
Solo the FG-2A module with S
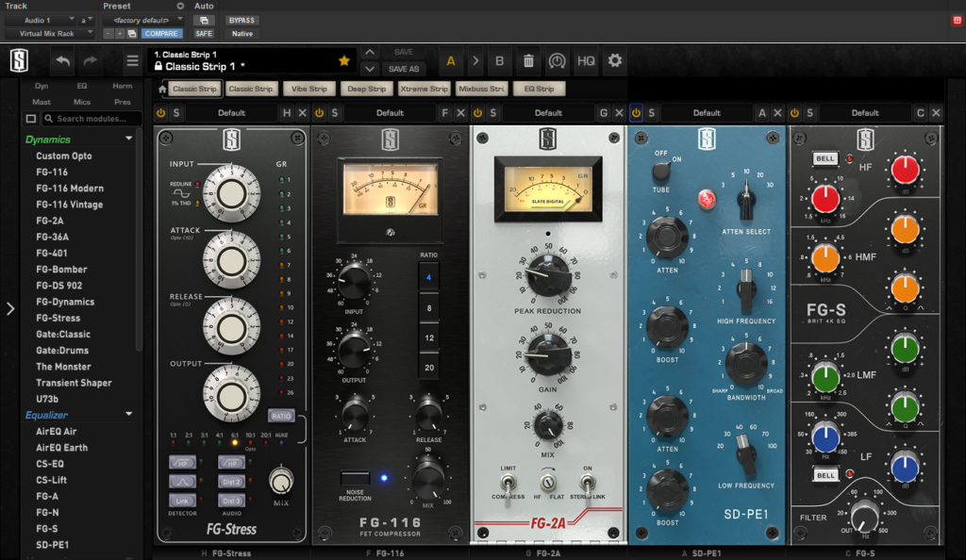[x=492, y=112]
